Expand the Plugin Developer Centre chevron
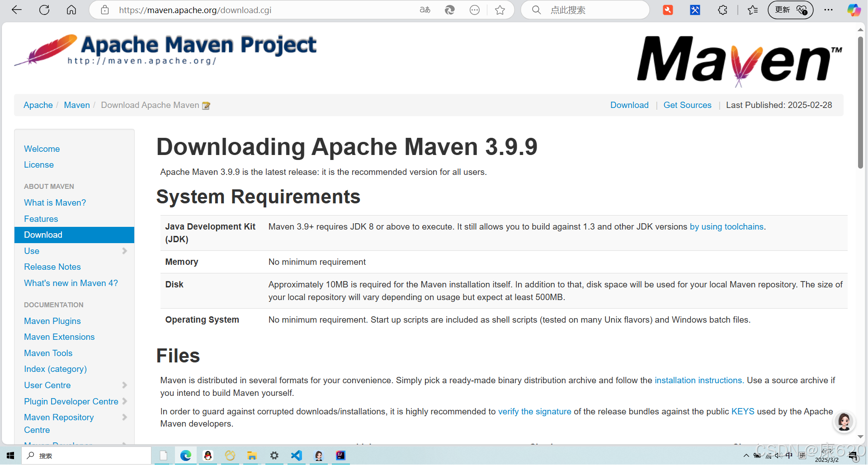Viewport: 868px width, 465px height. [125, 401]
